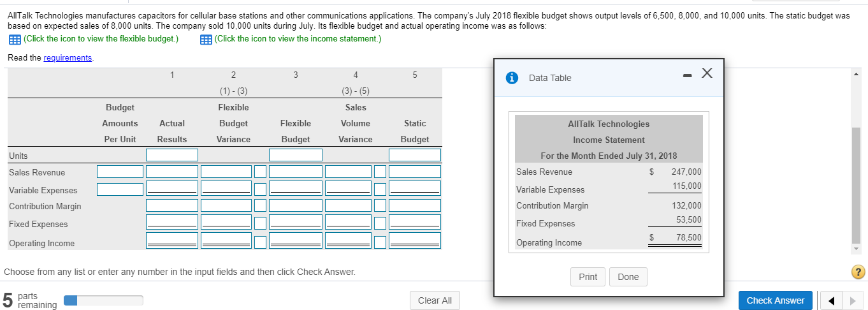Open Fixed Expenses flexible variance F/U dropdown

261,223
